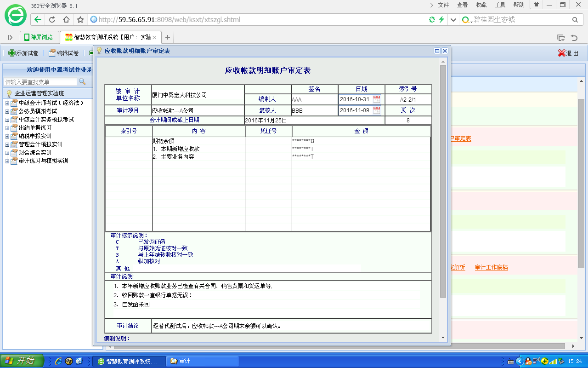Open the 帮助 menu

519,5
